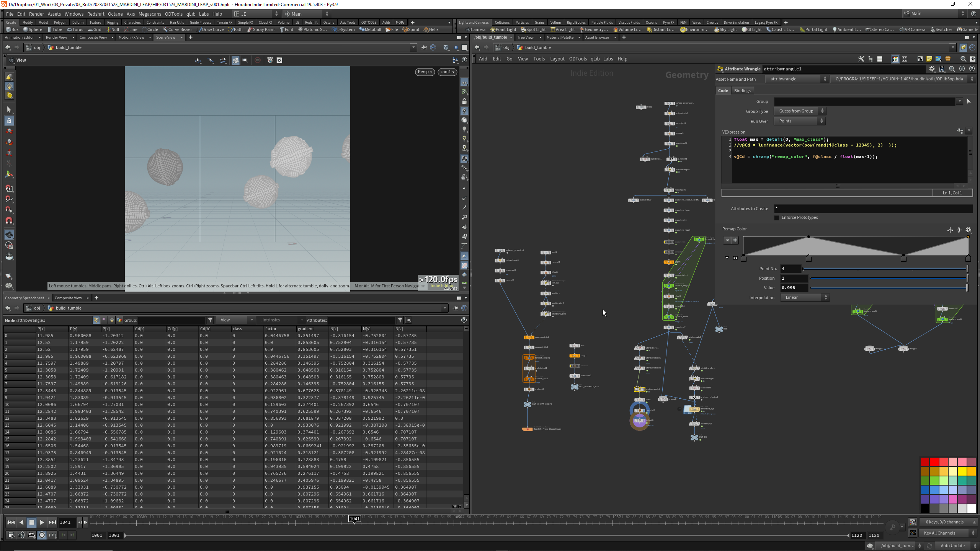Switch to the Tree View tab
Image resolution: width=980 pixels, height=551 pixels.
pos(525,37)
